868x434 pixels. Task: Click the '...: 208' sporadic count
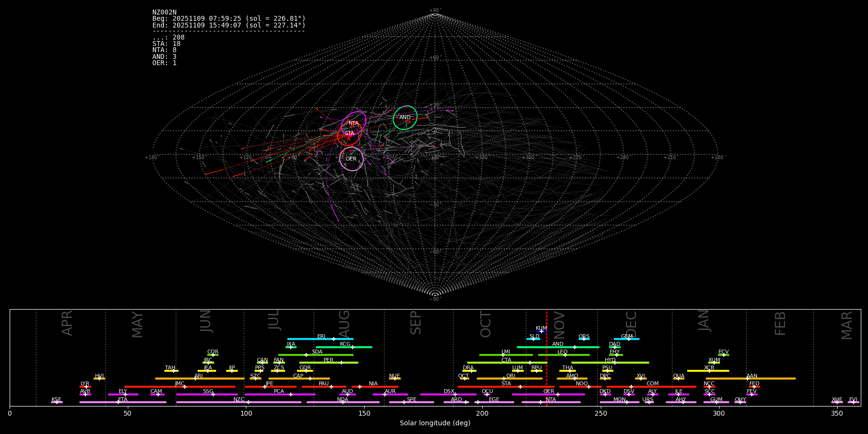168,38
